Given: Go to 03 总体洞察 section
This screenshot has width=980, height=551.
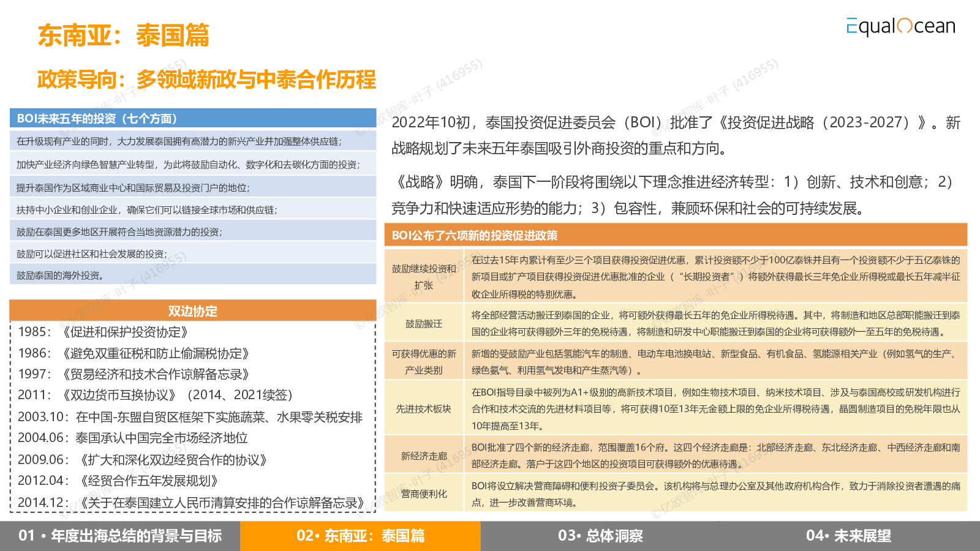Looking at the screenshot, I should (x=600, y=536).
